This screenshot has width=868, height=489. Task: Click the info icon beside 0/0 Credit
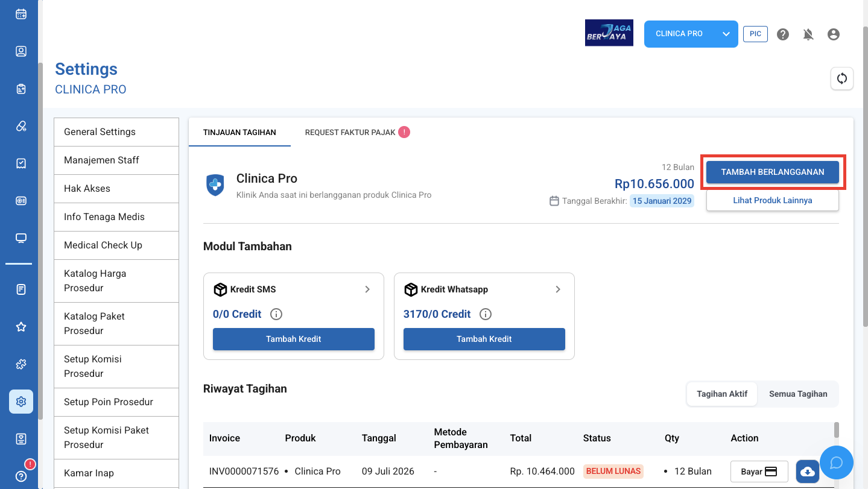pyautogui.click(x=276, y=314)
